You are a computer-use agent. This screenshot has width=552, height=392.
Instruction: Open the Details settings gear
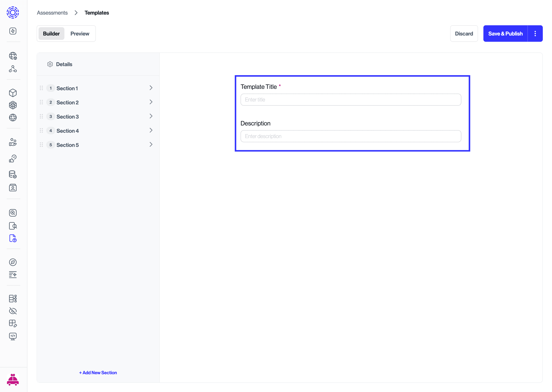50,64
